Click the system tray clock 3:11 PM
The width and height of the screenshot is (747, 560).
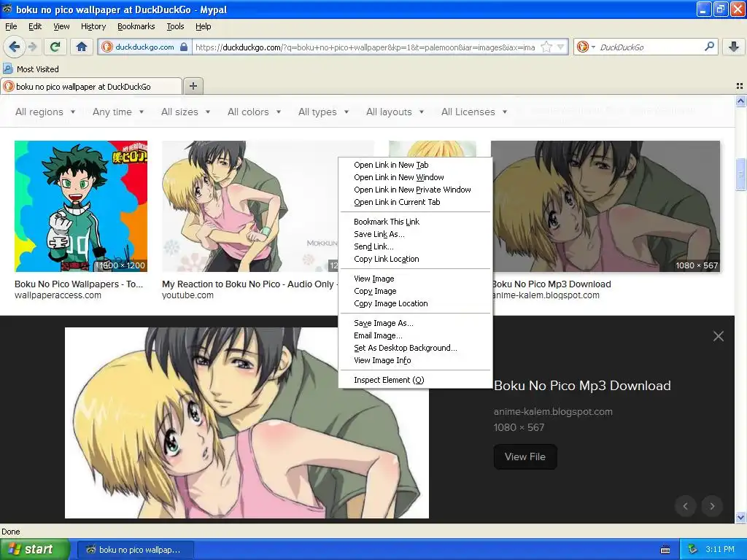(720, 549)
